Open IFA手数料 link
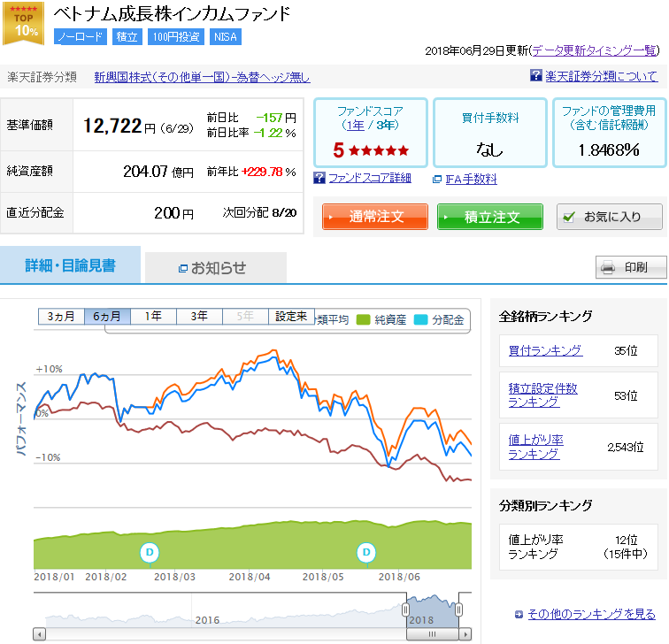Screen dimensions: 669x644 [471, 179]
